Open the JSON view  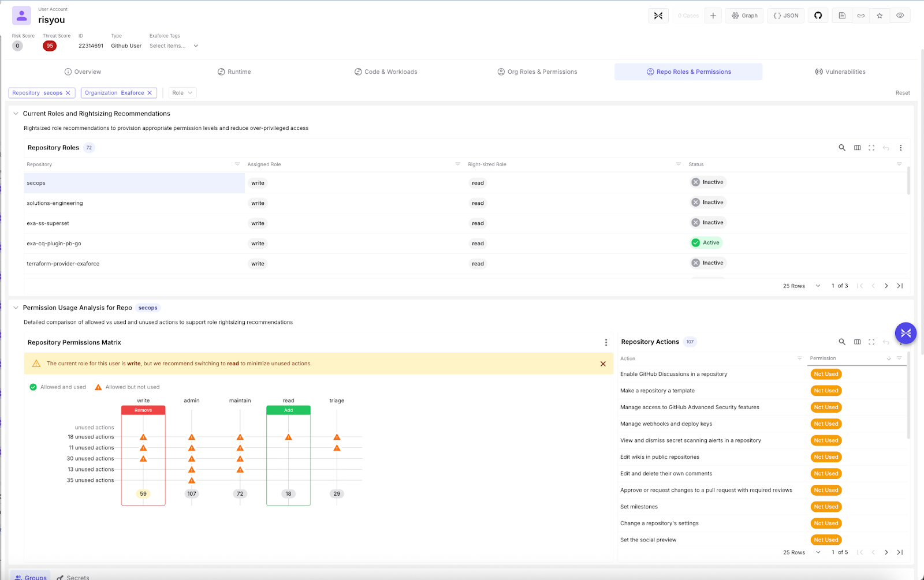786,16
